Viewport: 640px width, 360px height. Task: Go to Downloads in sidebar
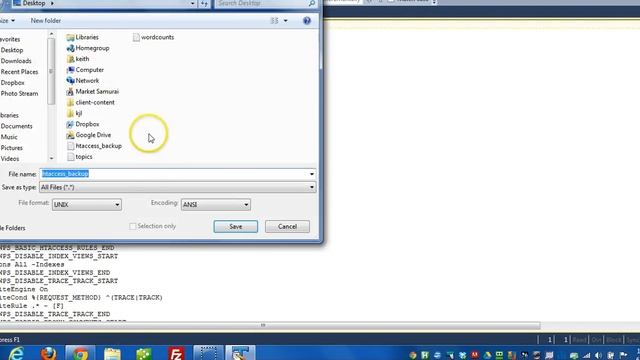coord(16,61)
